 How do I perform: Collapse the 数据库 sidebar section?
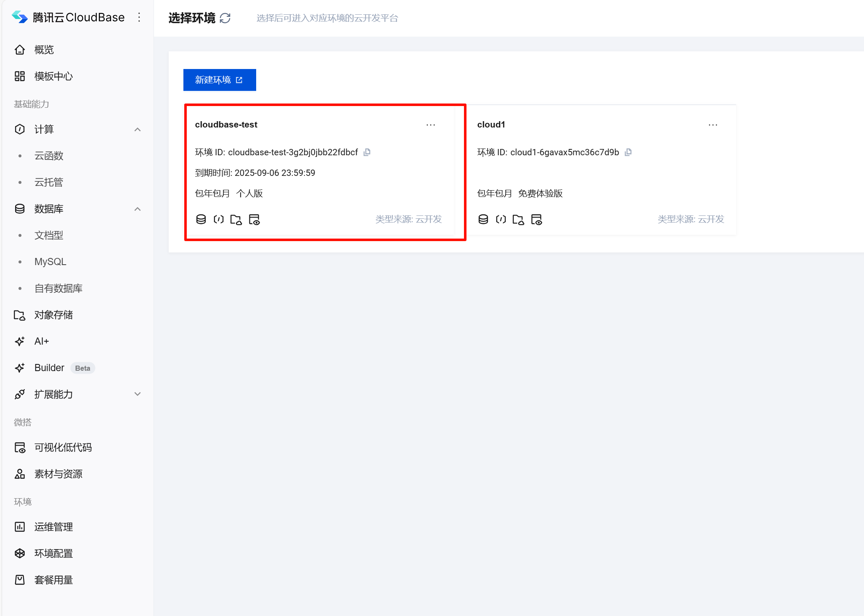[137, 209]
